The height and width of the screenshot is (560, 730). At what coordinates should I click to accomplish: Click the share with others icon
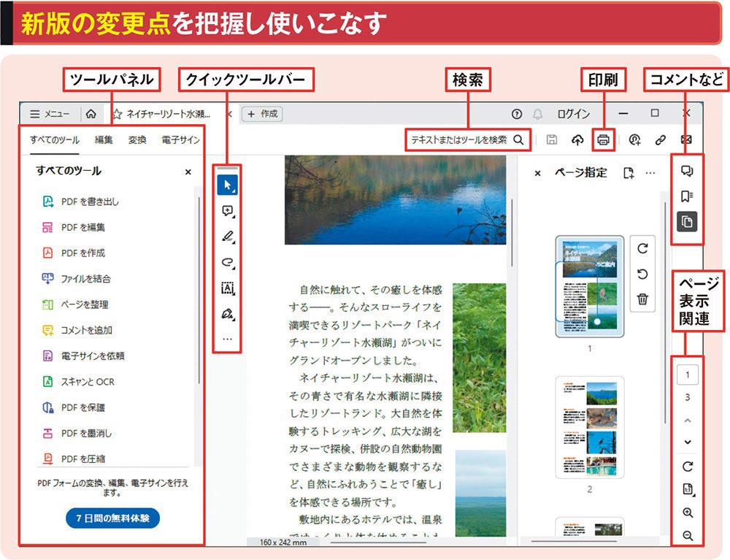pyautogui.click(x=634, y=139)
